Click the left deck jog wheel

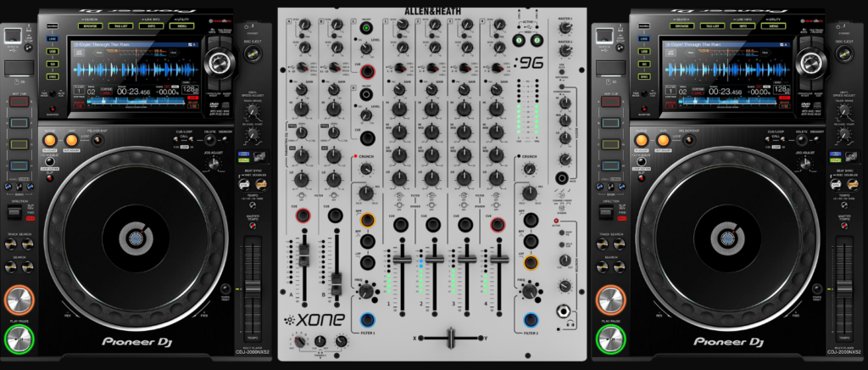pyautogui.click(x=136, y=238)
